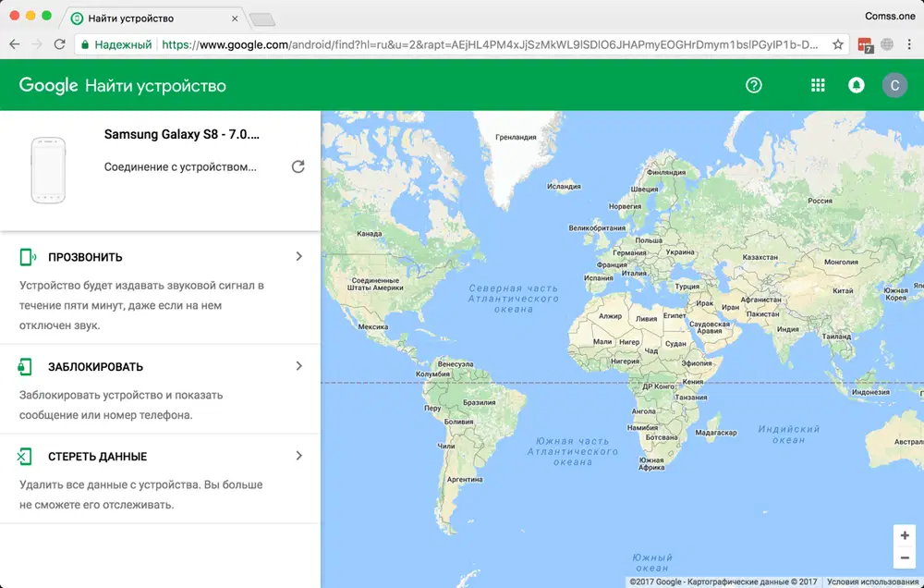Expand the ПРОЗВОНИТЬ option chevron
This screenshot has height=588, width=924.
point(298,256)
